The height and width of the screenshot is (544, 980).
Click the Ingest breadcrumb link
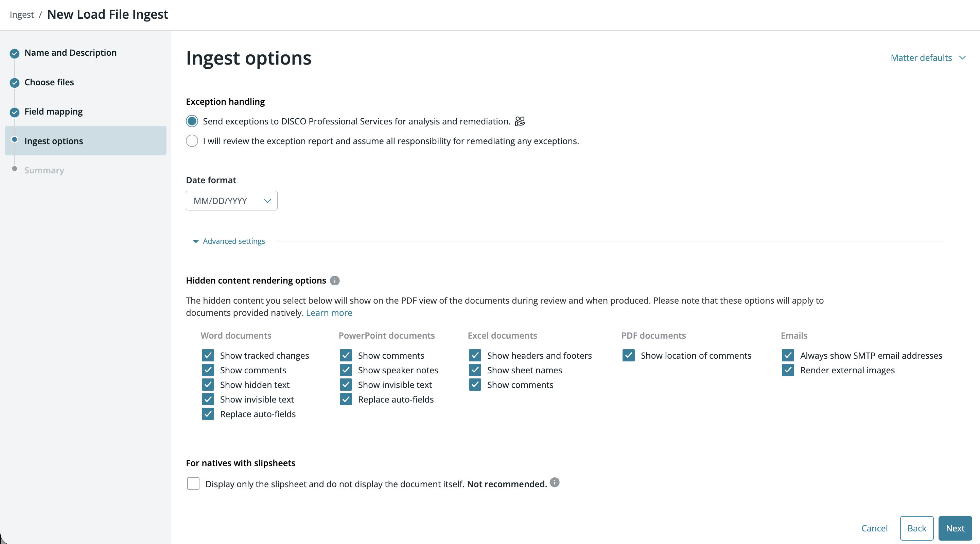[22, 15]
